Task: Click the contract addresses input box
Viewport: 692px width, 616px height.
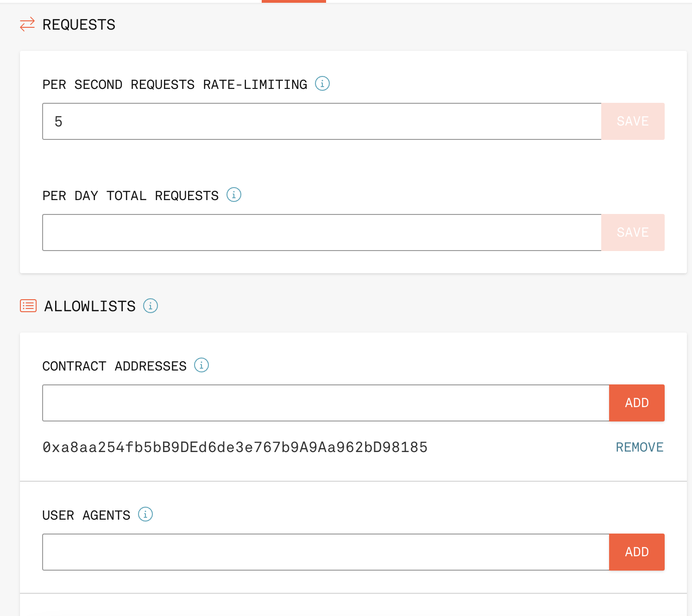Action: tap(325, 403)
